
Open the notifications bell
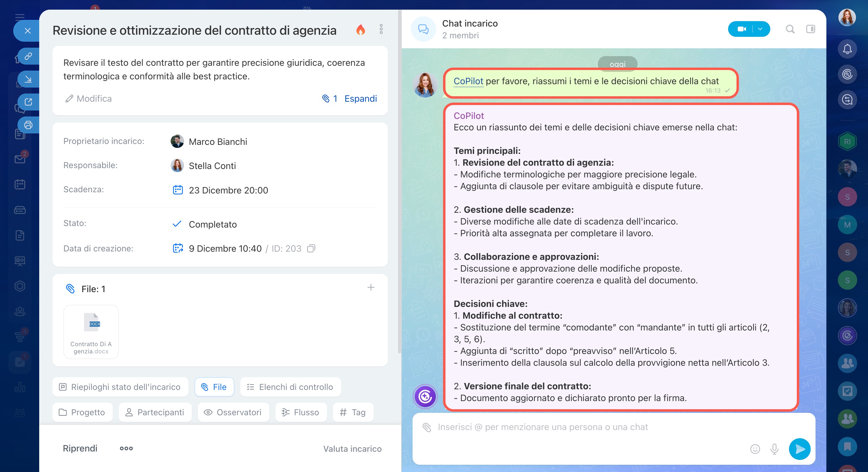(847, 49)
